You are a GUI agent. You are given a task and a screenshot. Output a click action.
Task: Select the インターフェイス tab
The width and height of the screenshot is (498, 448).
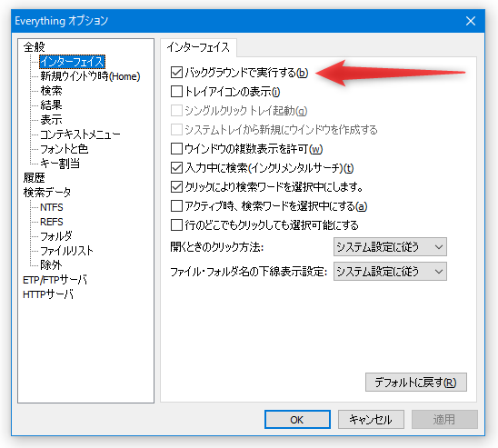point(198,47)
